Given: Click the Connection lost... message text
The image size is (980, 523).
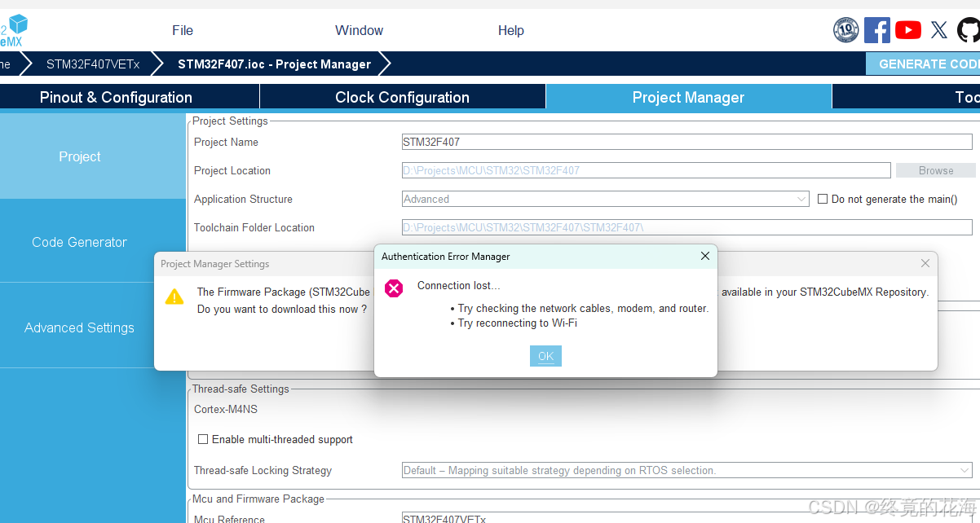Looking at the screenshot, I should [x=459, y=285].
